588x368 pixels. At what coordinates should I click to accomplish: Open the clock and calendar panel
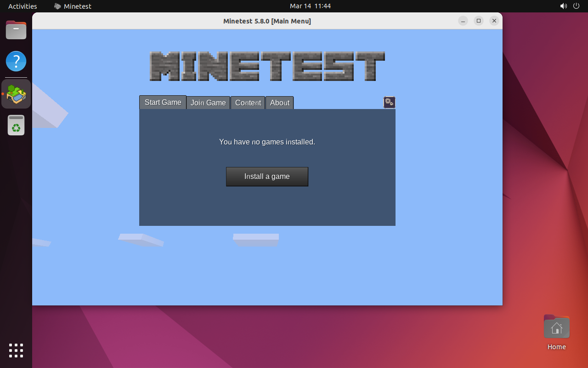pyautogui.click(x=310, y=6)
